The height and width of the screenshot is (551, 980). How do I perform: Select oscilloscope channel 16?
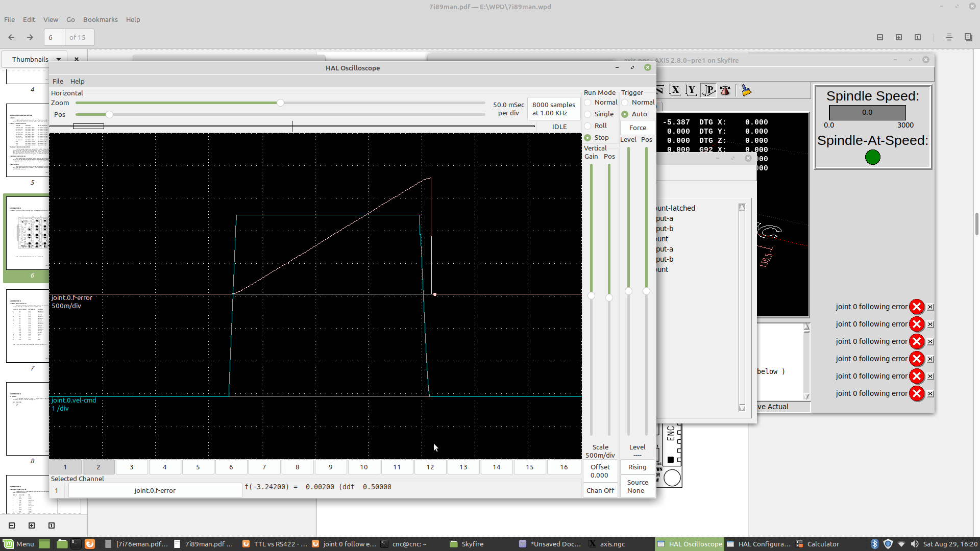click(x=564, y=467)
